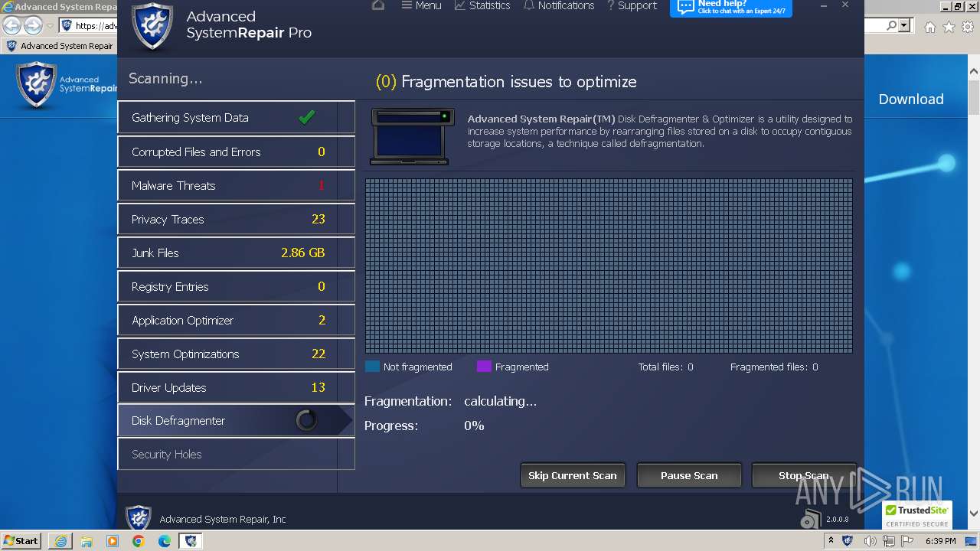Click the 6:39 PM taskbar clock
The width and height of the screenshot is (980, 551).
click(941, 541)
